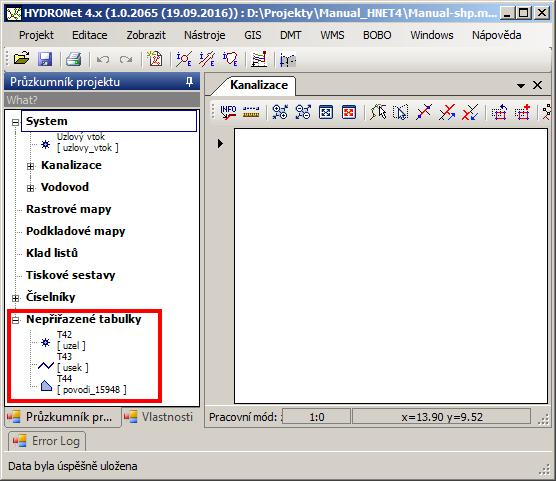The image size is (556, 481).
Task: Print using the printer toolbar icon
Action: [74, 59]
